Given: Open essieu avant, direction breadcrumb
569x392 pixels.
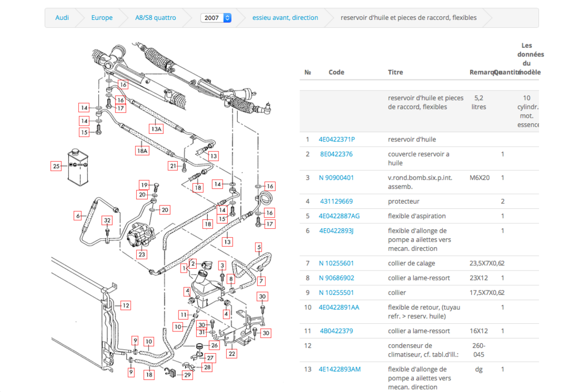Looking at the screenshot, I should pos(285,18).
